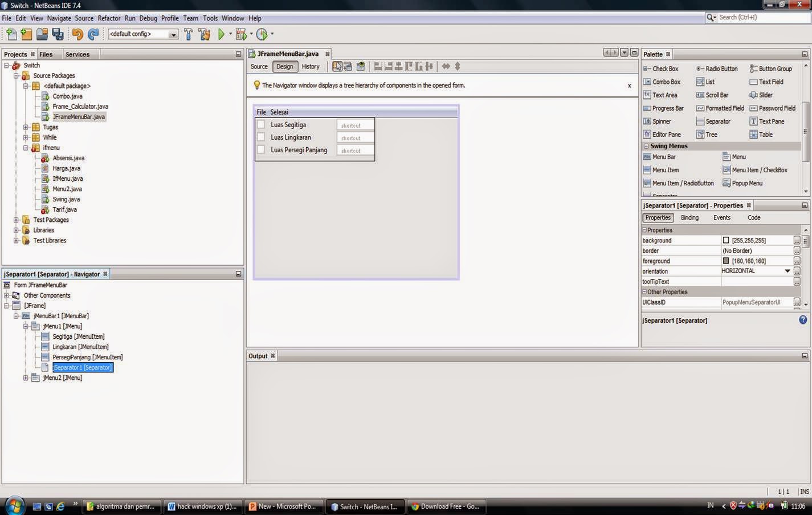Click the Clean and Build Project icon
Screen dimensions: 812x515
205,34
